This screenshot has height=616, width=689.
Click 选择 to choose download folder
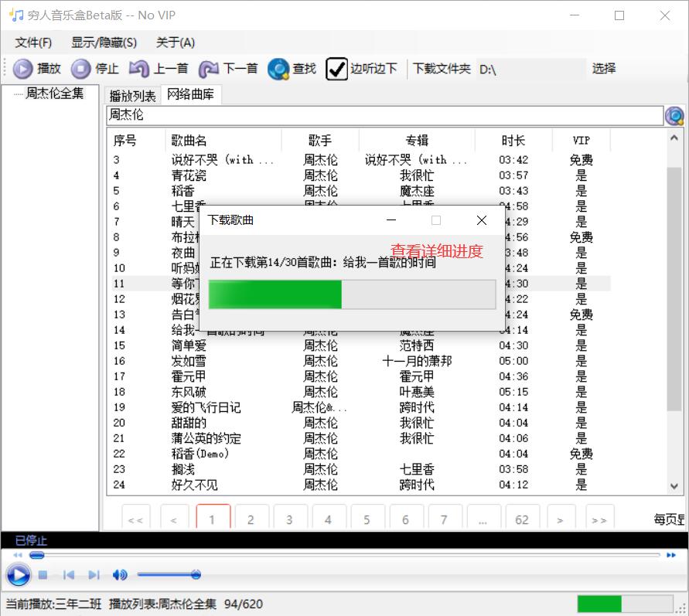[x=604, y=69]
